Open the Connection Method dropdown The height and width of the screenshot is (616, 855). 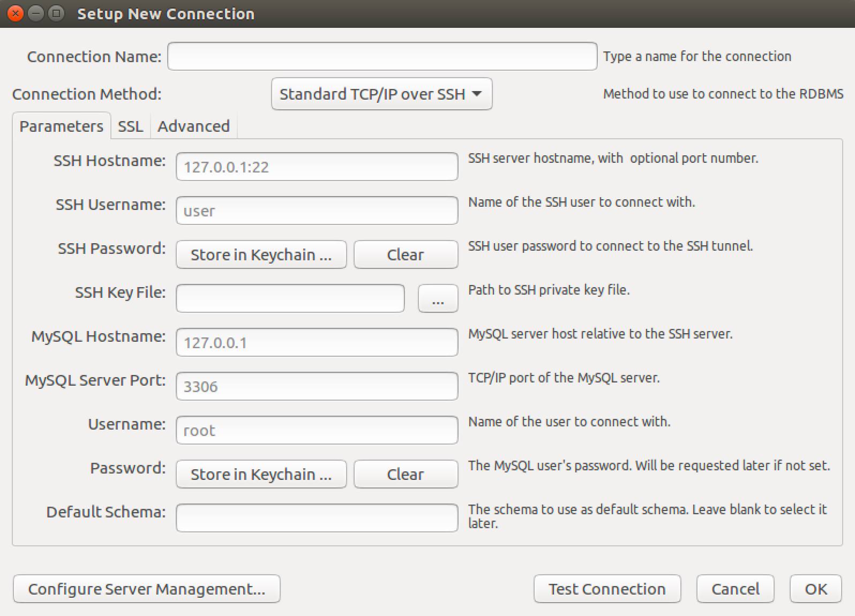381,94
